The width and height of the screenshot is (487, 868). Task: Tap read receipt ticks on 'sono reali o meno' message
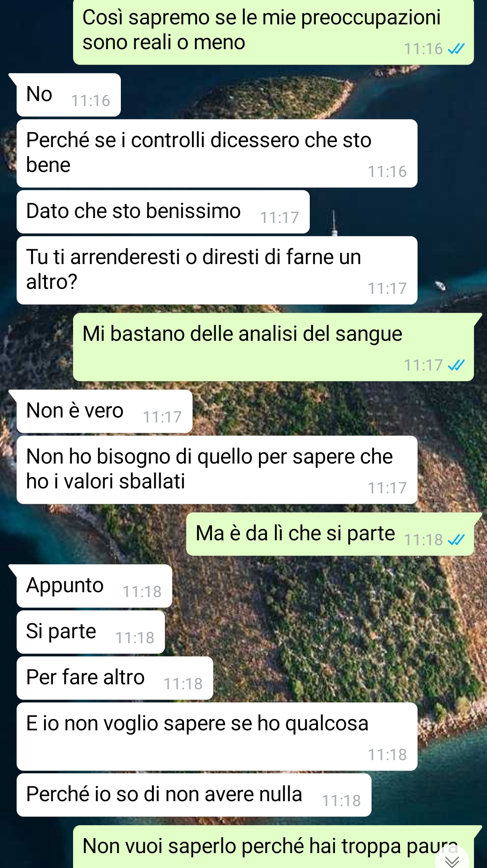pyautogui.click(x=456, y=49)
